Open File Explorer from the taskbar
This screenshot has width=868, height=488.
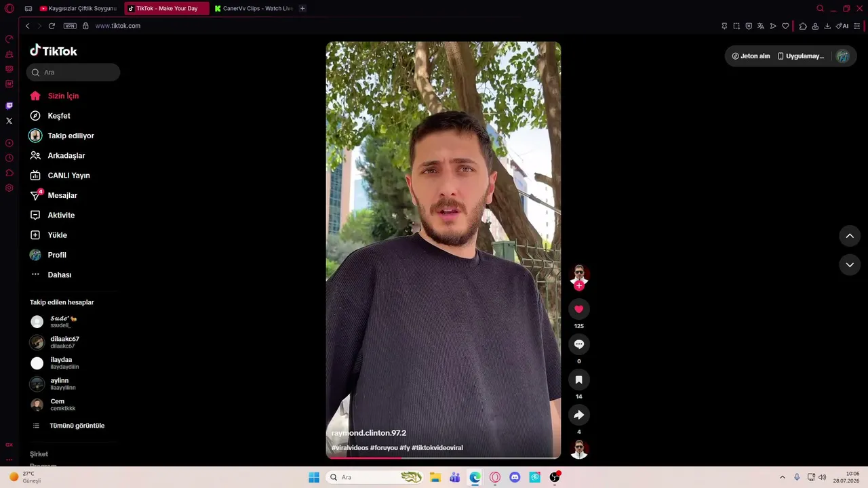[435, 477]
